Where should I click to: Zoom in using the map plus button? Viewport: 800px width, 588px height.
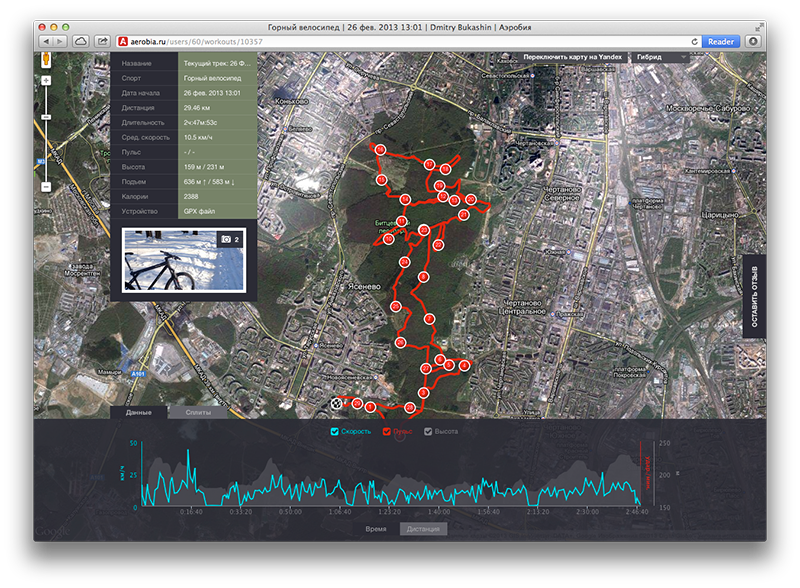[46, 81]
